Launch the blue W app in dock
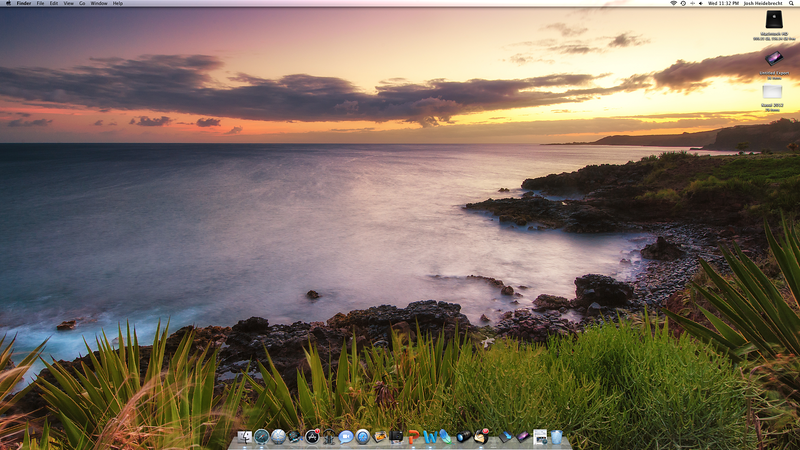 point(430,437)
